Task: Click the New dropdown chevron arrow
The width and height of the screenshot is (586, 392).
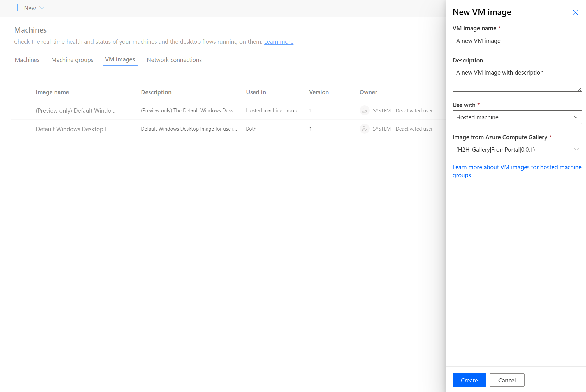Action: click(42, 8)
